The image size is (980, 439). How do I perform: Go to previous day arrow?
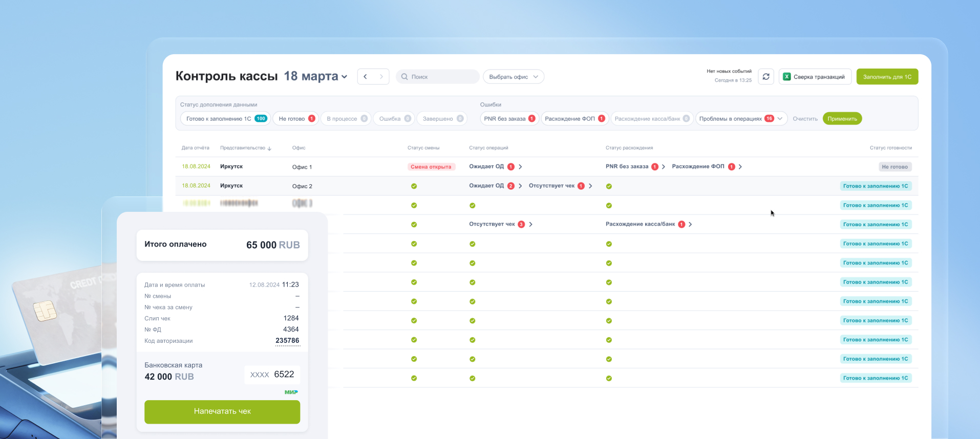click(366, 77)
